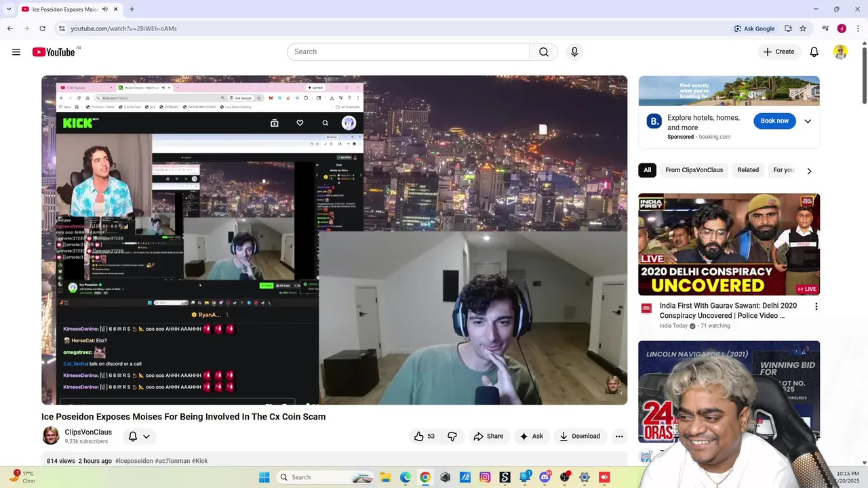Go to the YouTube home logo
The height and width of the screenshot is (488, 868).
pyautogui.click(x=54, y=52)
